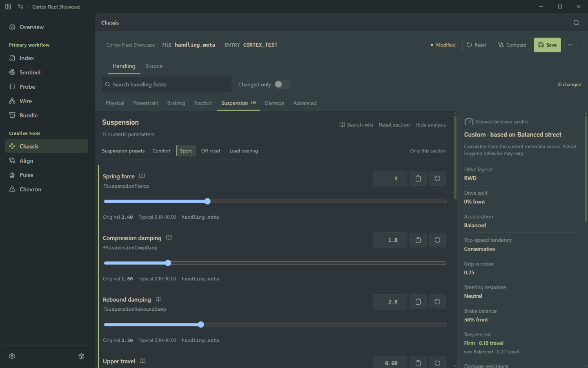Open Compression damping wiki book icon
Screen dimensions: 588x368
tap(169, 238)
